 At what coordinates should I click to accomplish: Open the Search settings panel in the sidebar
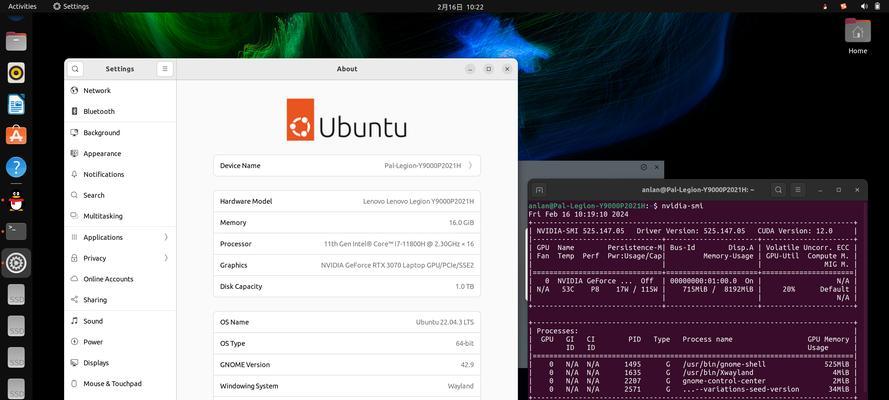click(x=120, y=195)
